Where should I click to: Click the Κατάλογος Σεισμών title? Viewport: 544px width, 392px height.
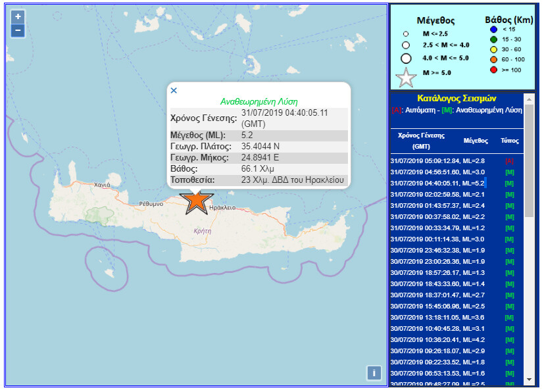pyautogui.click(x=457, y=99)
